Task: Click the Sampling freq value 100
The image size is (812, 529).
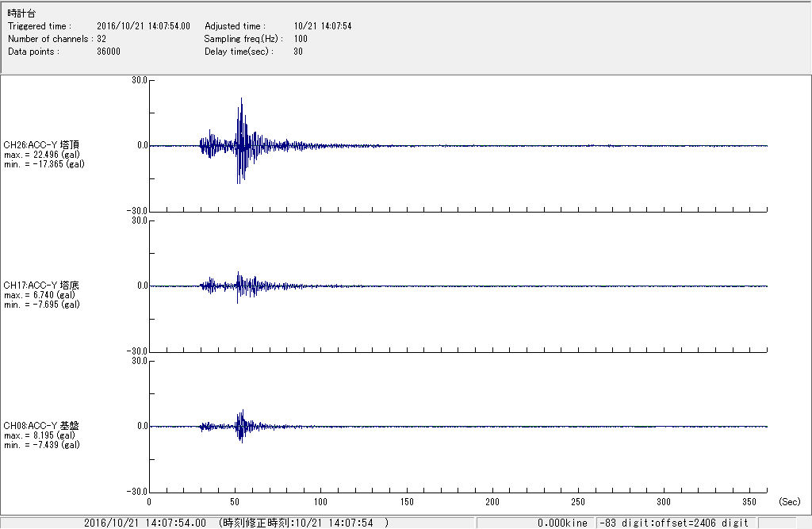Action: 301,39
